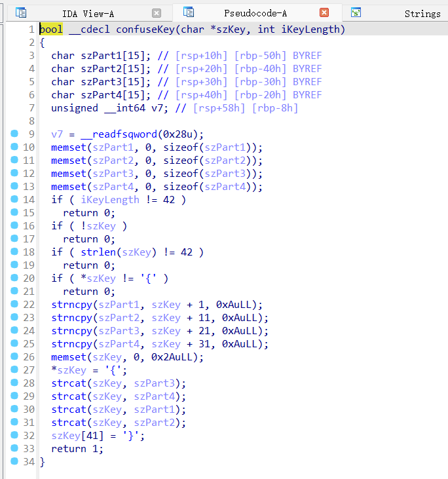Toggle breakpoint dot on line 20
448x479 pixels.
click(14, 278)
